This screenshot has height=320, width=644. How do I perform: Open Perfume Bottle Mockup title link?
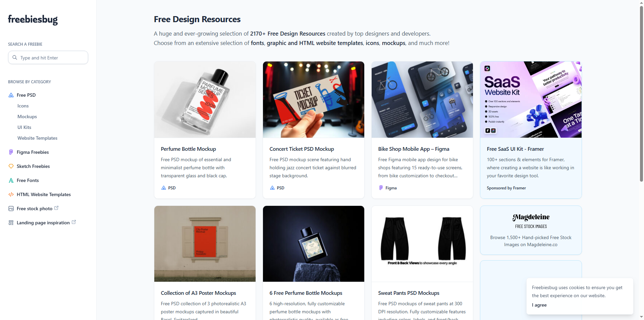click(x=189, y=149)
